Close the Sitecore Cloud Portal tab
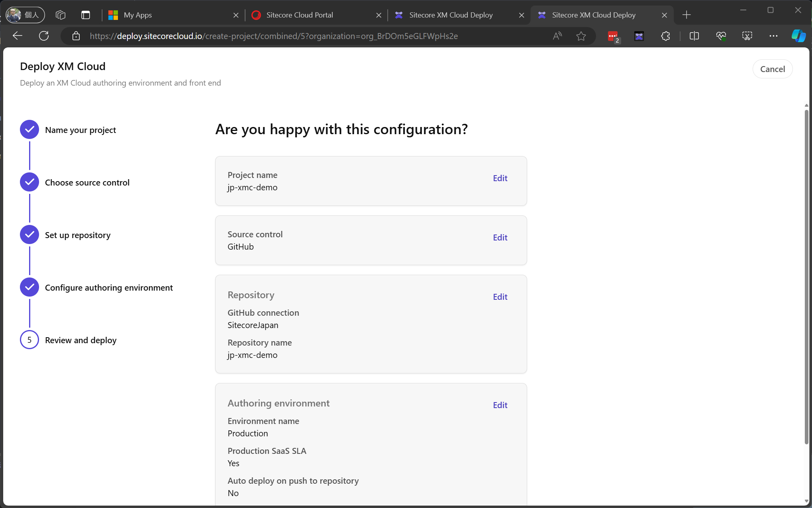This screenshot has height=508, width=812. point(379,15)
